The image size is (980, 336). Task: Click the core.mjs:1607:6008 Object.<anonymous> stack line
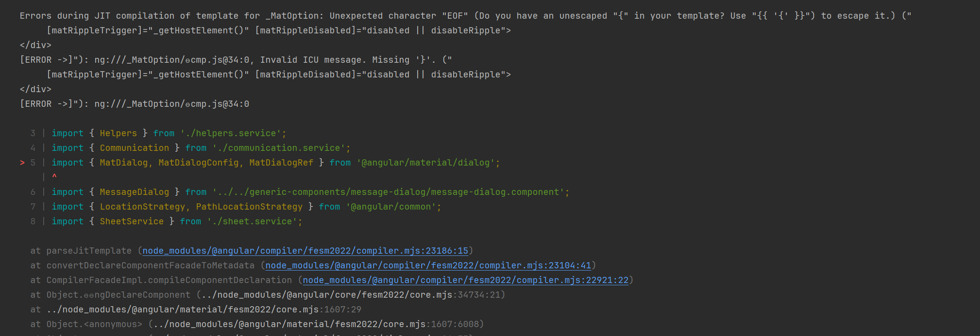pos(257,324)
